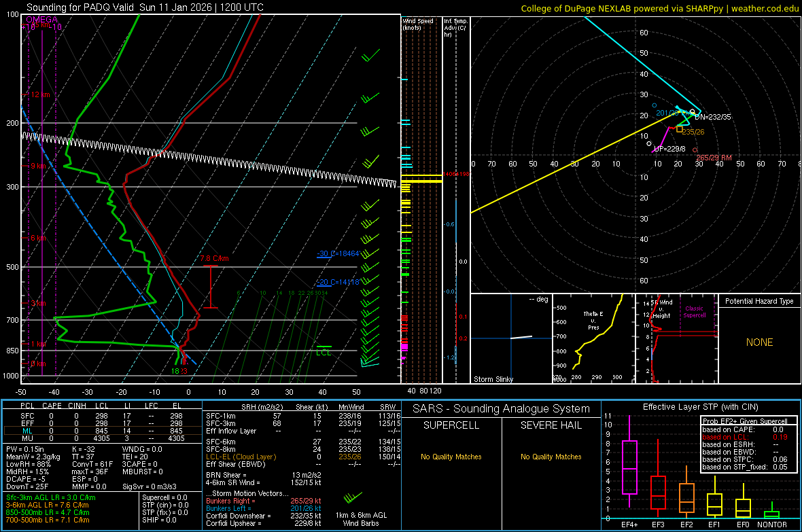
Task: Click the Corfidi Upshear value
Action: pos(264,524)
